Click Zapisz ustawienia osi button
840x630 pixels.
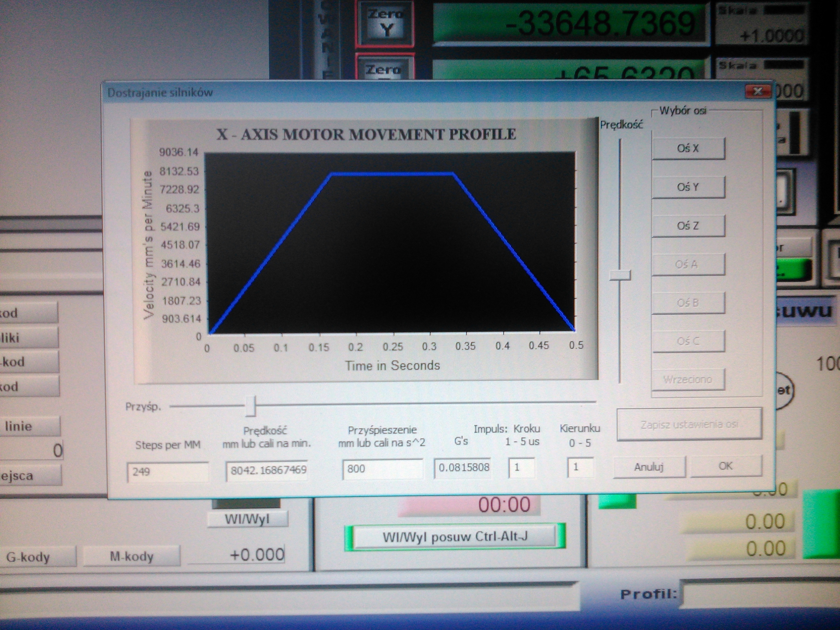pos(689,424)
